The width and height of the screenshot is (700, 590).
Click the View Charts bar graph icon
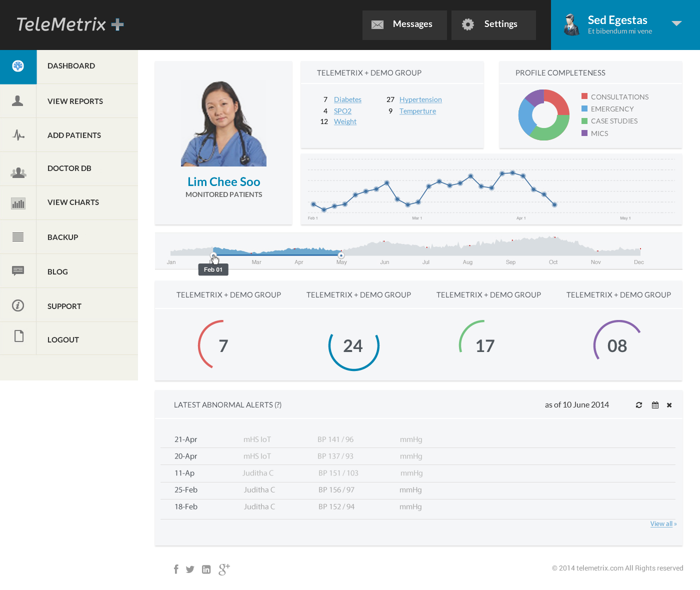pyautogui.click(x=18, y=203)
